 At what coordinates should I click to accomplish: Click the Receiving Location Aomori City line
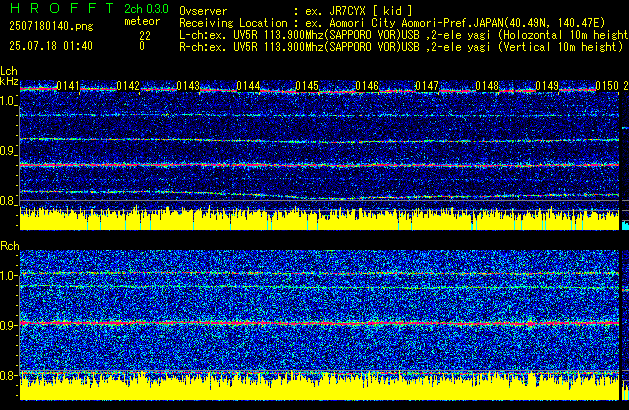tap(392, 23)
